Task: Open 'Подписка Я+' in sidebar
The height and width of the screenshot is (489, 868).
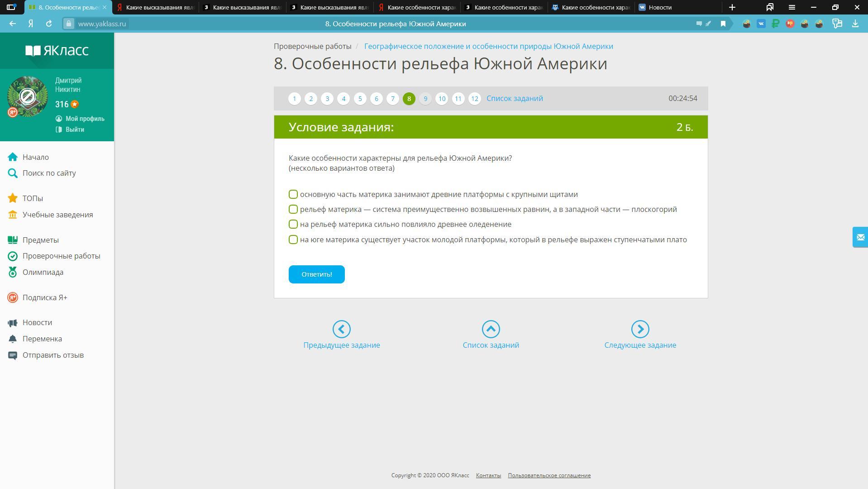Action: (38, 297)
